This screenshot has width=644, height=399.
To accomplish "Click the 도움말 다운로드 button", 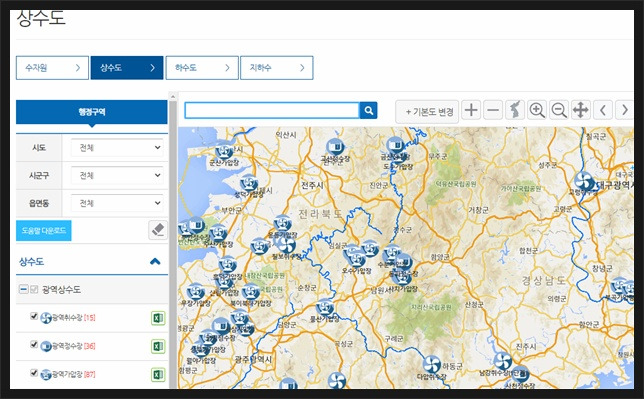I will coord(44,231).
